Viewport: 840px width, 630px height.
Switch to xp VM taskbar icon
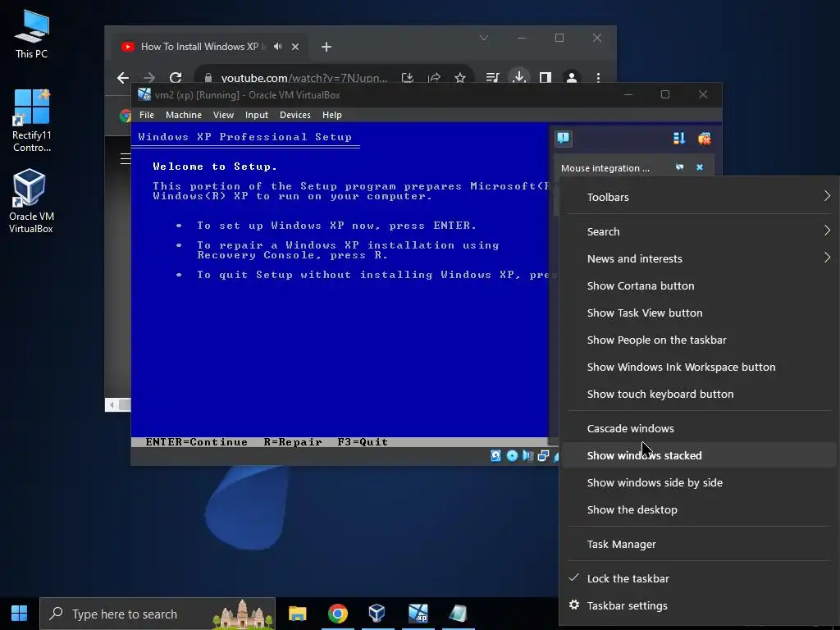418,614
